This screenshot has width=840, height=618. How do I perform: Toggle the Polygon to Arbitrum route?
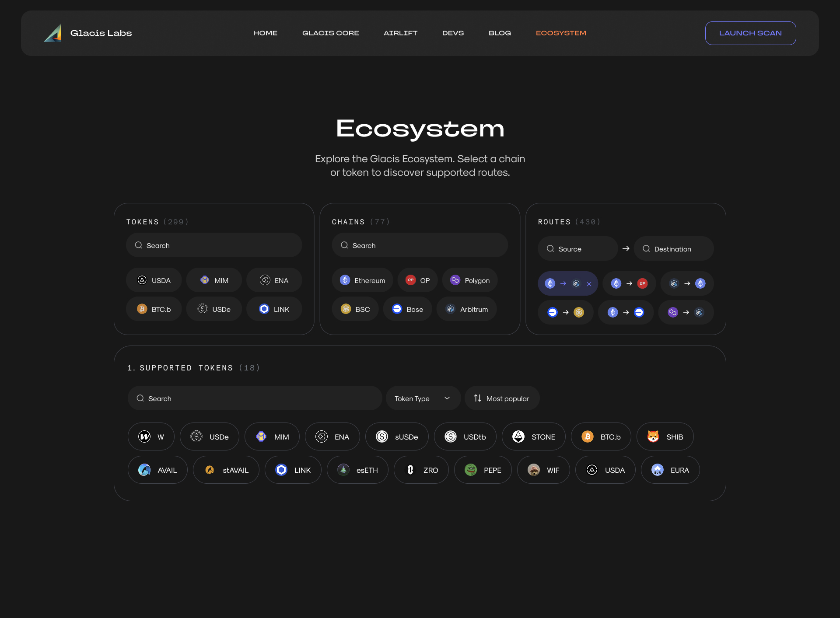click(686, 312)
